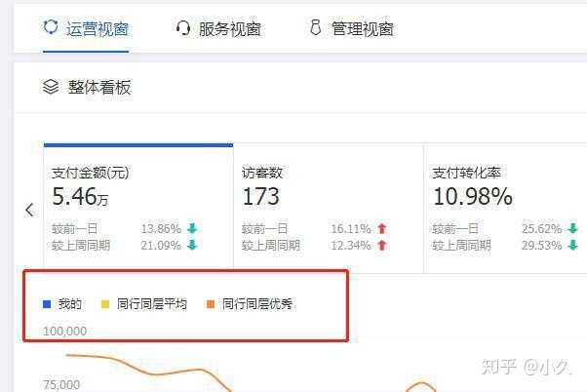Click 较上周同期 label under 访客数
Screen dimensions: 587x392
(x=271, y=245)
